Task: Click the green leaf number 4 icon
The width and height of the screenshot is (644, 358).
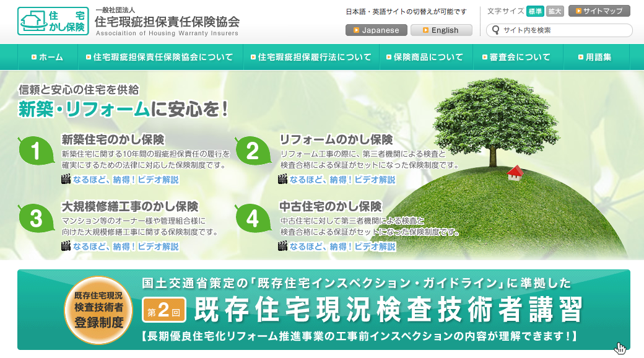Action: click(253, 218)
